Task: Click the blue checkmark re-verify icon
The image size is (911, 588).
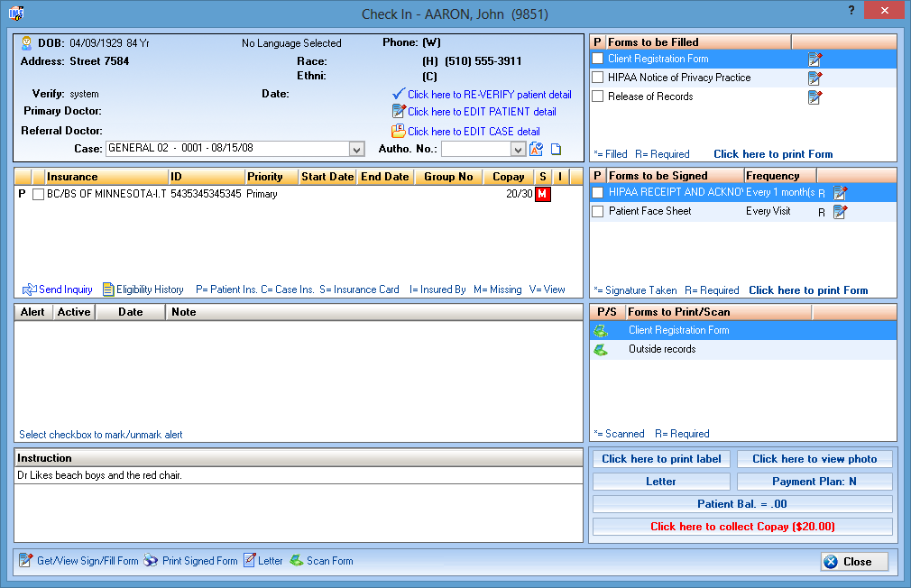Action: [x=399, y=94]
